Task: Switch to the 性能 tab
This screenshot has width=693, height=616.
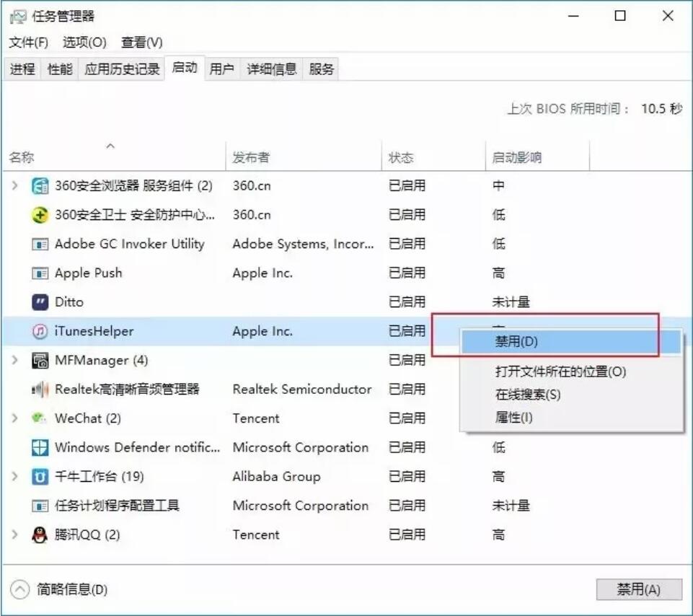Action: (58, 68)
